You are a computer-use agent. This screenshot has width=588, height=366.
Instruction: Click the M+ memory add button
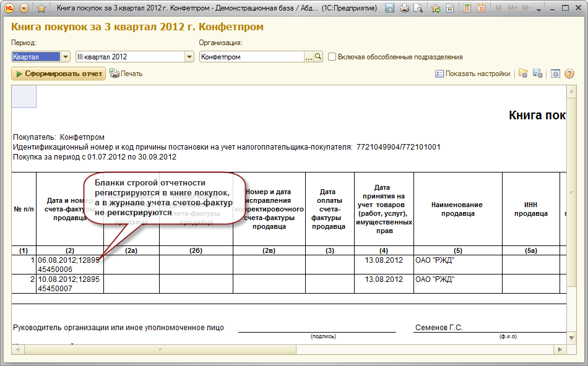click(512, 8)
